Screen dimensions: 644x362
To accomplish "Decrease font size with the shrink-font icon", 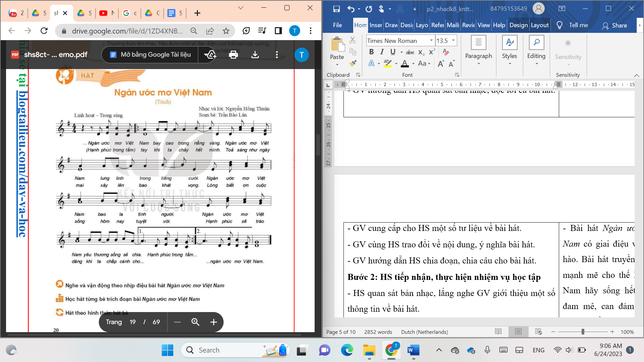I will tap(451, 63).
